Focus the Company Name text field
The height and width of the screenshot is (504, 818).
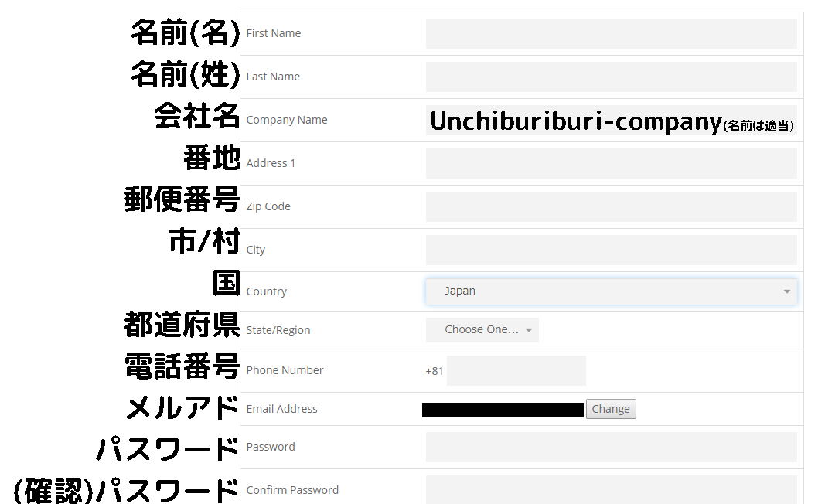pyautogui.click(x=611, y=120)
